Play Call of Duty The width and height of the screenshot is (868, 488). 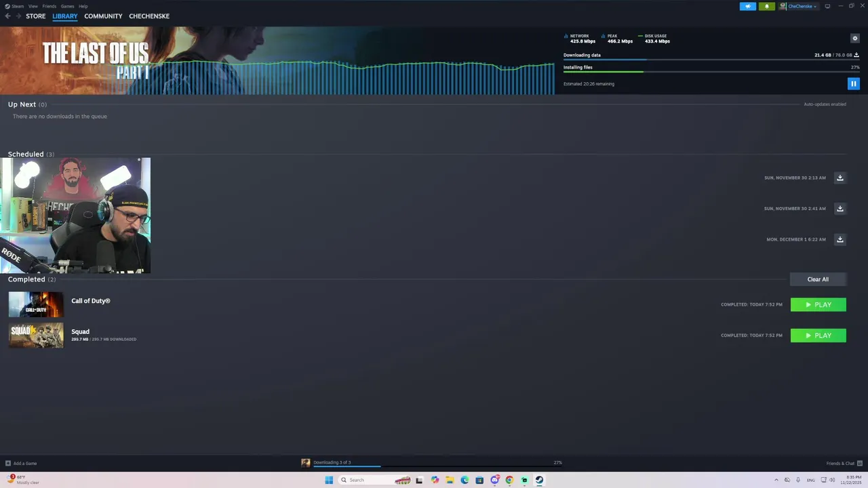coord(818,304)
